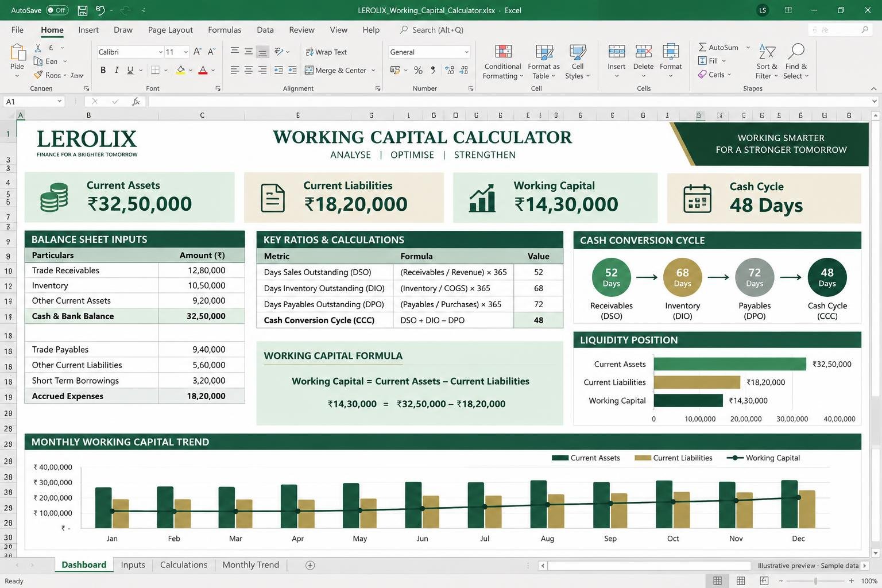The image size is (882, 588).
Task: Click Format as Table
Action: (543, 62)
